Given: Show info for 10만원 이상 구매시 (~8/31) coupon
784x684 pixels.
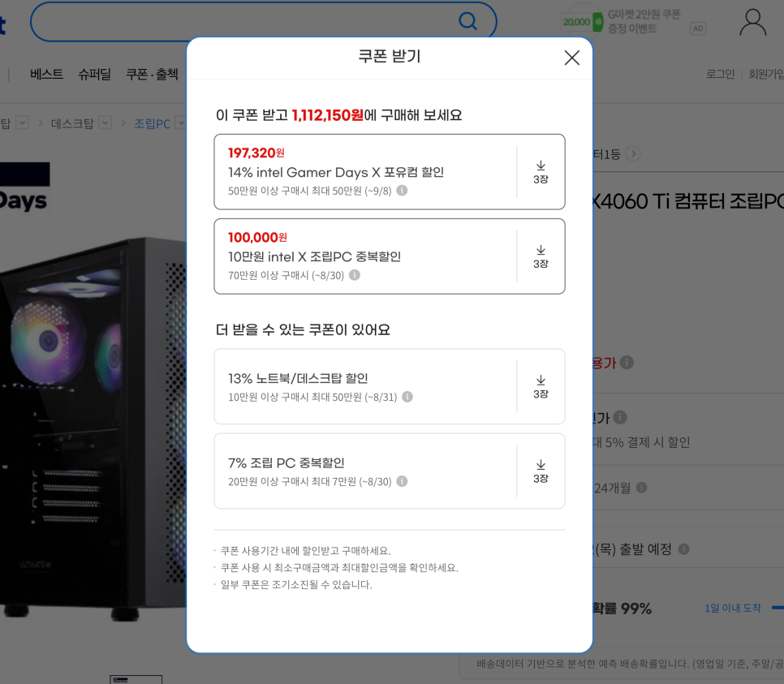Looking at the screenshot, I should coord(407,397).
